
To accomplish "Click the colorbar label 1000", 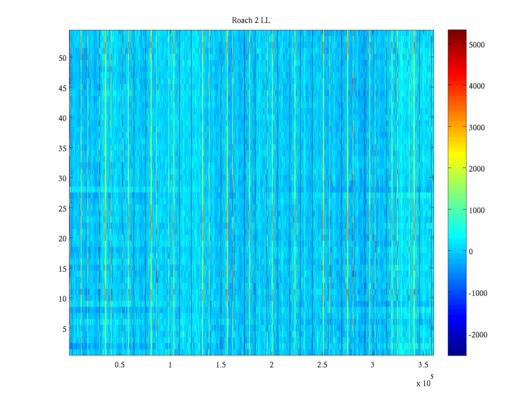I will (476, 210).
